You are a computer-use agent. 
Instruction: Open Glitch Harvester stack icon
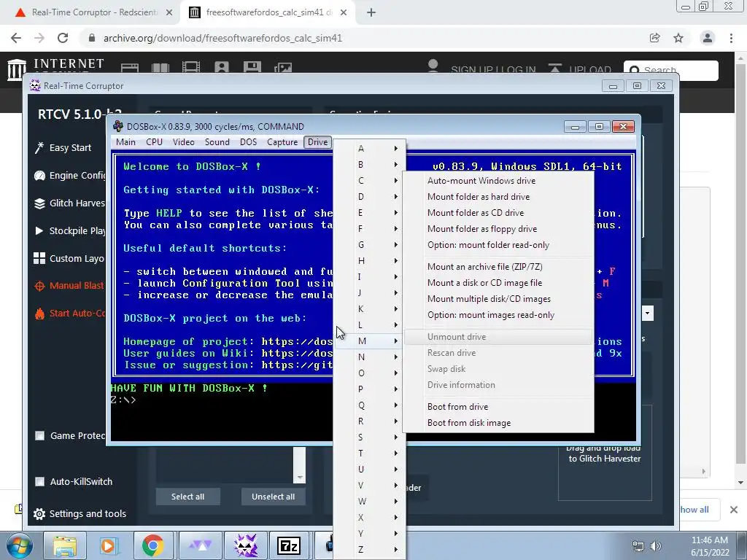pos(39,203)
